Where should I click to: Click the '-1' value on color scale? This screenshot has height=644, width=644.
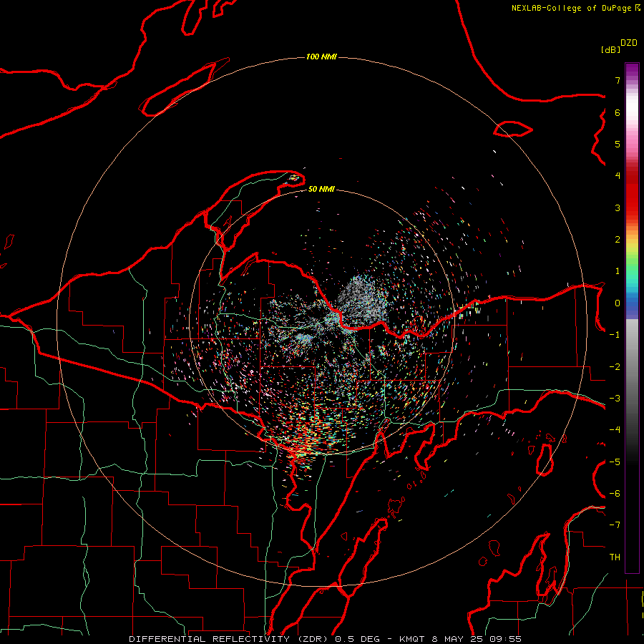[x=615, y=335]
